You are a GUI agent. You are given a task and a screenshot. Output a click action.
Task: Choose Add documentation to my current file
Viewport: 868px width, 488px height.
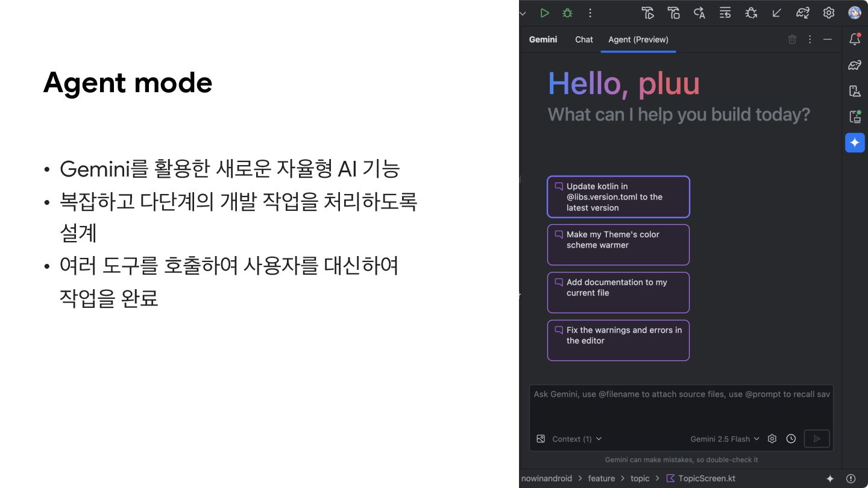click(618, 292)
